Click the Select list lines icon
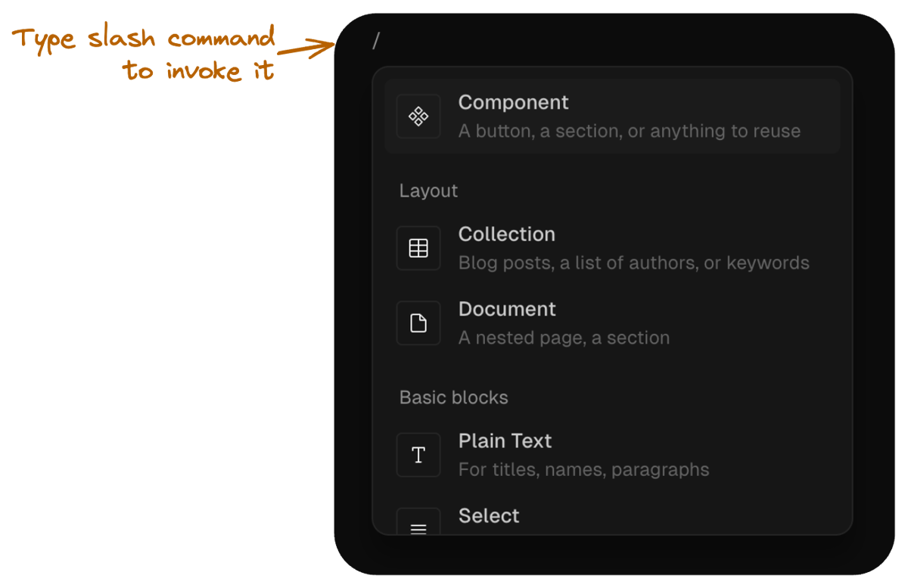908x588 pixels. coord(418,527)
